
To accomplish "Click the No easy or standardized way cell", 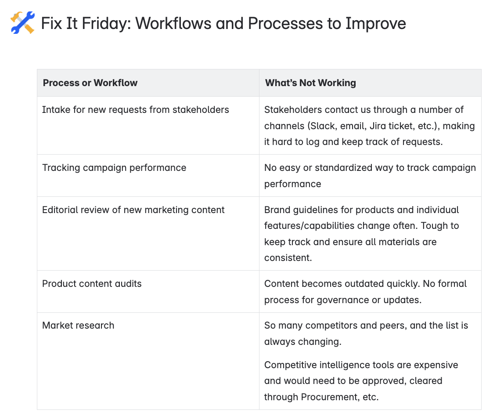I will (370, 176).
